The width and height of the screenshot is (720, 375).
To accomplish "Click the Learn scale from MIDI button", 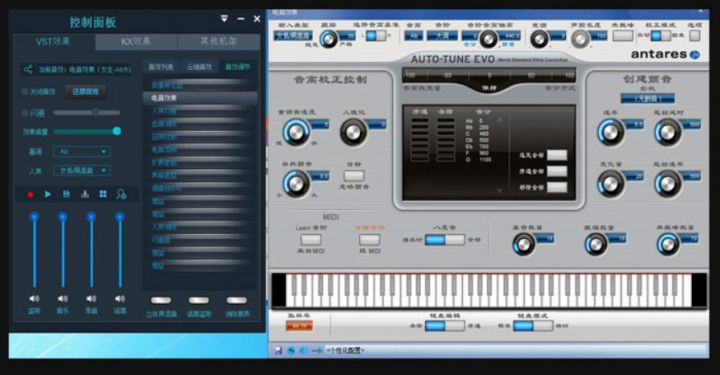I will [311, 240].
